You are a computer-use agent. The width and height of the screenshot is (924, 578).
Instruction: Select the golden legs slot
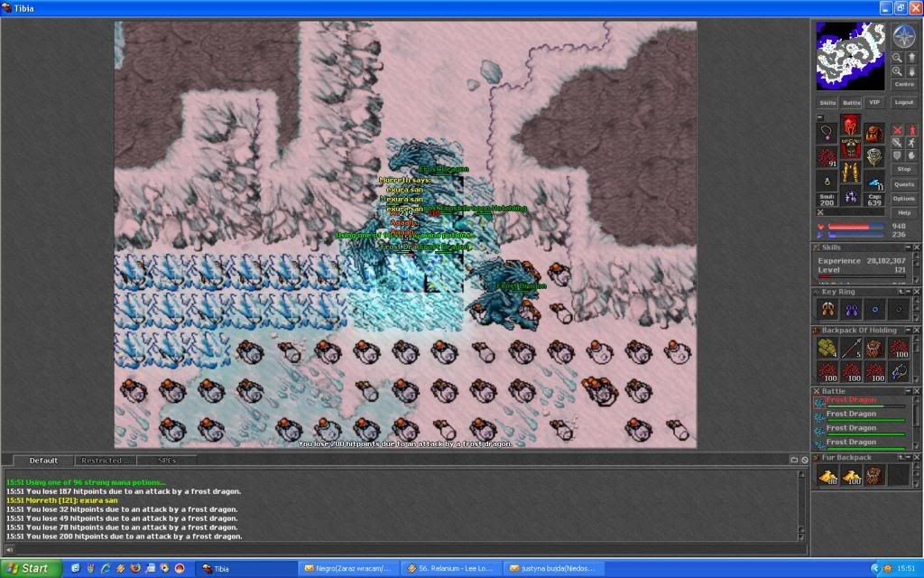[x=850, y=172]
